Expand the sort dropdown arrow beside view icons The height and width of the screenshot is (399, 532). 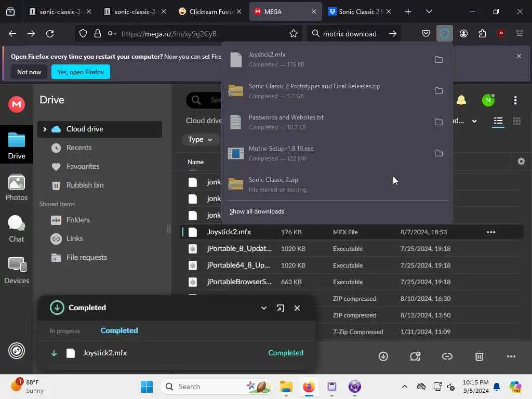pos(474,121)
